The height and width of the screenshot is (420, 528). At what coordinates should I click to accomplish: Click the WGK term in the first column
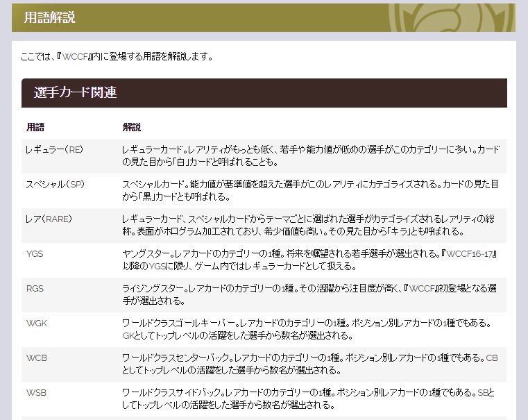click(37, 323)
